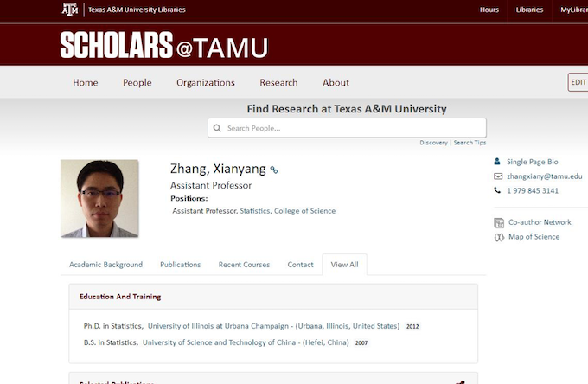Screen dimensions: 588x384
Task: Click the email envelope icon
Action: [x=497, y=176]
